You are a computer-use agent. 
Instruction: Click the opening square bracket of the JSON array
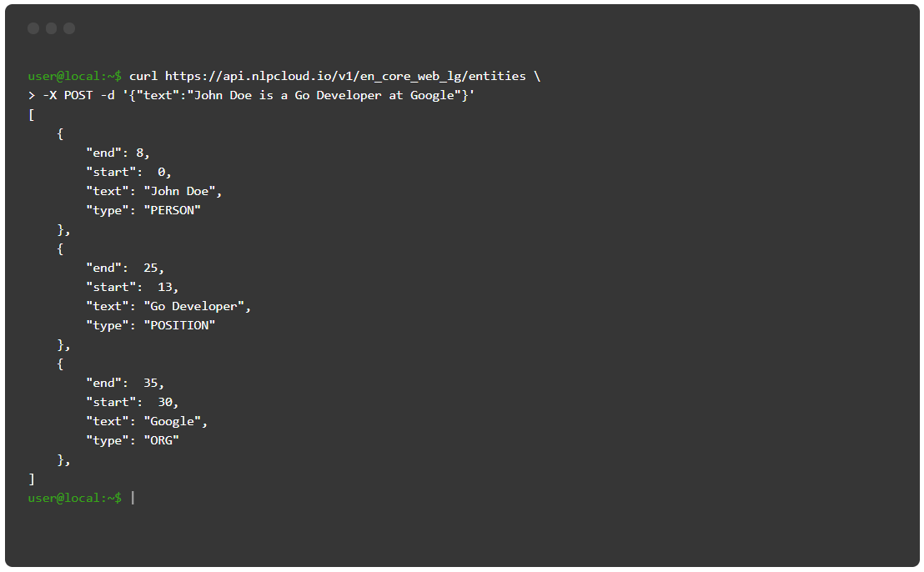coord(32,114)
